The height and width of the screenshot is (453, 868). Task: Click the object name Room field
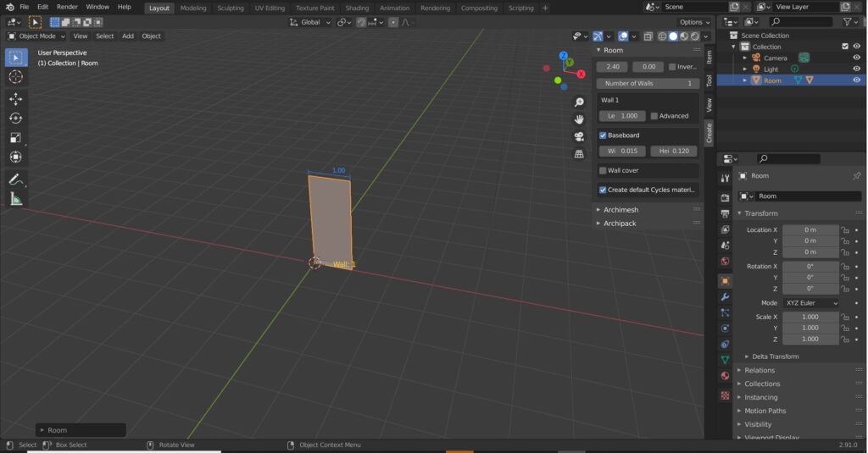[808, 196]
